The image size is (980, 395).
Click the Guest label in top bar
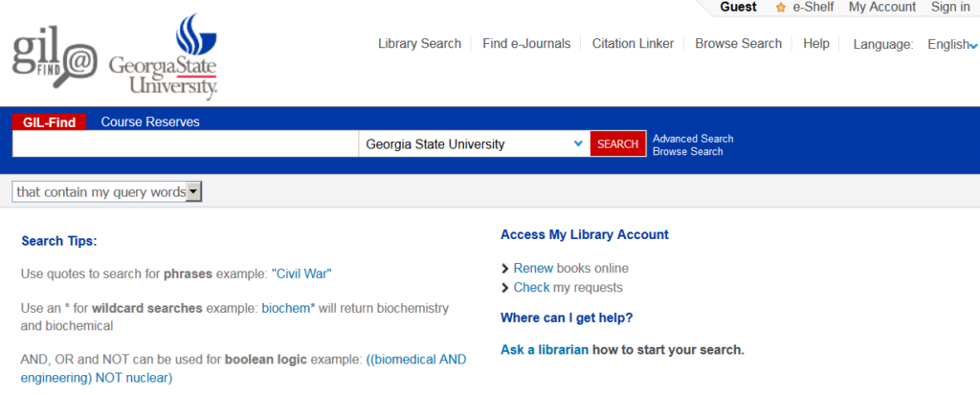click(x=738, y=7)
